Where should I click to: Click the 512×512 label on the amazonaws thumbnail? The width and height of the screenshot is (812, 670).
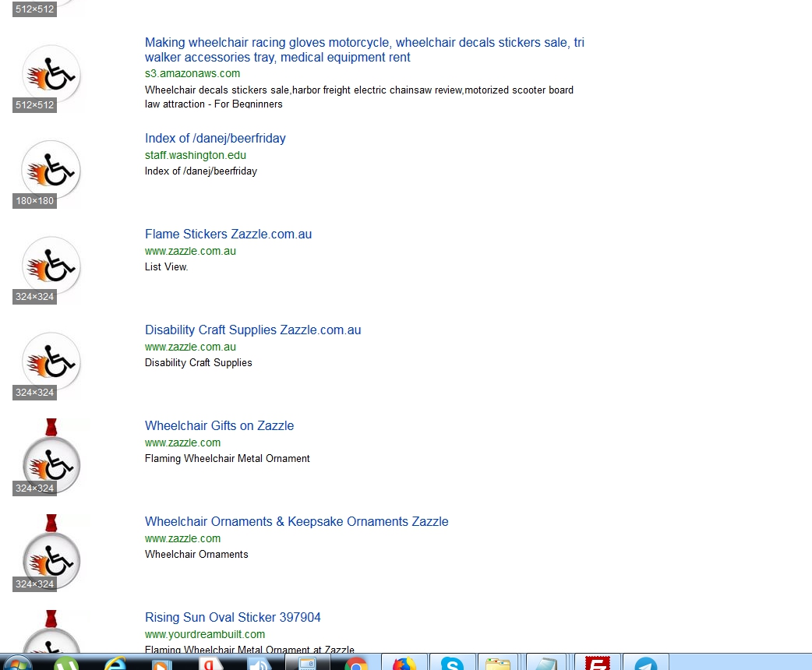click(35, 104)
